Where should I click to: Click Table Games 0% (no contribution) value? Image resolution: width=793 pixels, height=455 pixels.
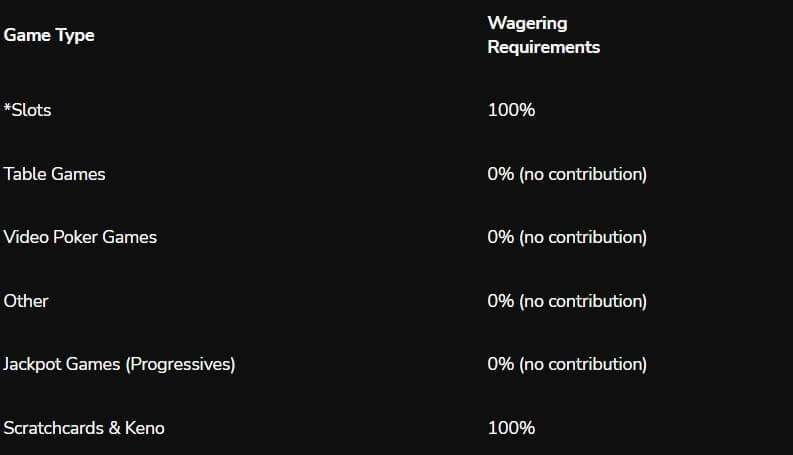click(567, 174)
